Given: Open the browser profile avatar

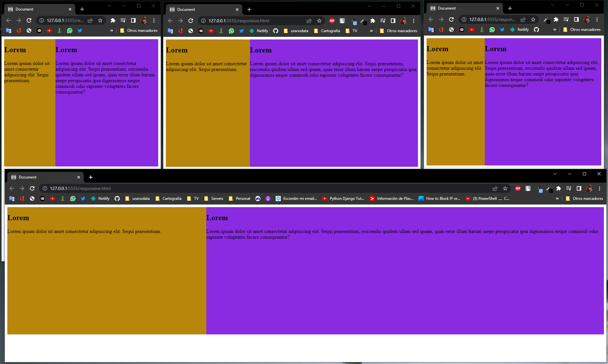Looking at the screenshot, I should (590, 188).
